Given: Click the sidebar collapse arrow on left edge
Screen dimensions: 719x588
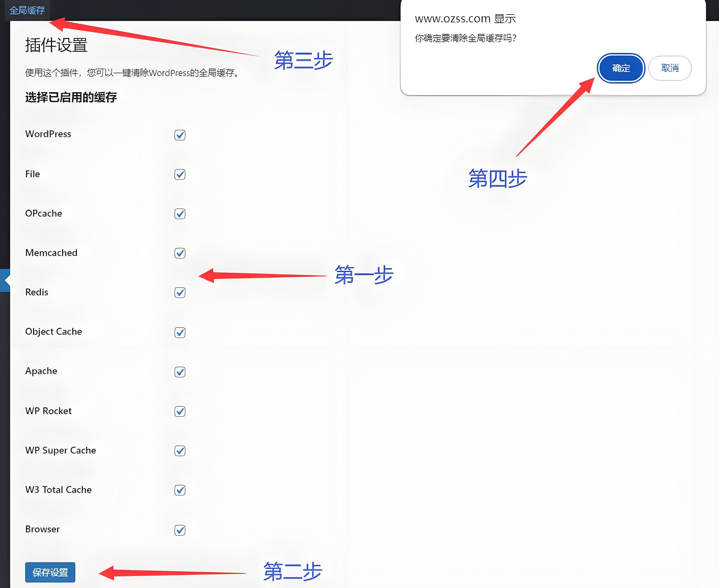Looking at the screenshot, I should coord(5,280).
